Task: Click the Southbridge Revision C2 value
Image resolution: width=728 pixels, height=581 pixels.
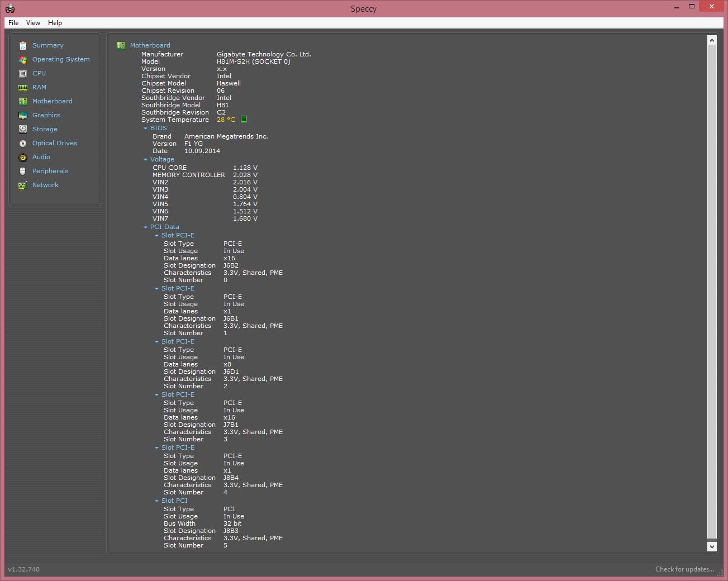Action: [x=221, y=112]
